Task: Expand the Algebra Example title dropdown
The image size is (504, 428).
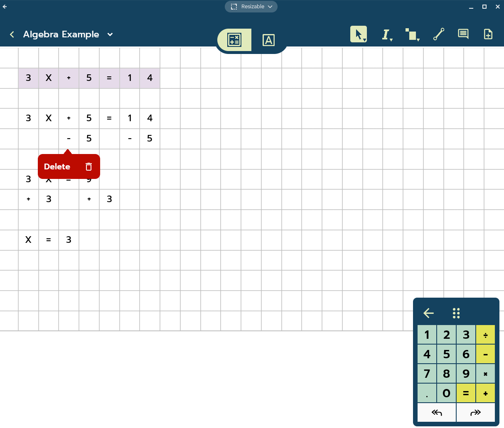Action: [110, 34]
